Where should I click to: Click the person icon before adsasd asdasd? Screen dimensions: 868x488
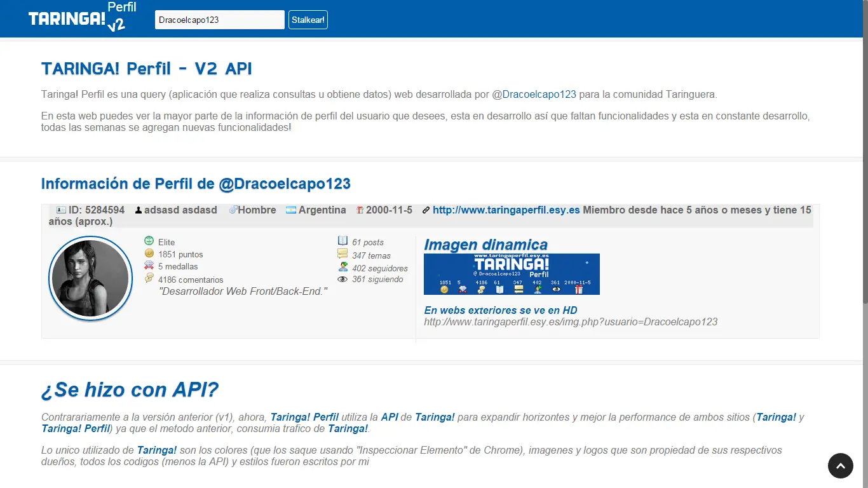click(139, 210)
